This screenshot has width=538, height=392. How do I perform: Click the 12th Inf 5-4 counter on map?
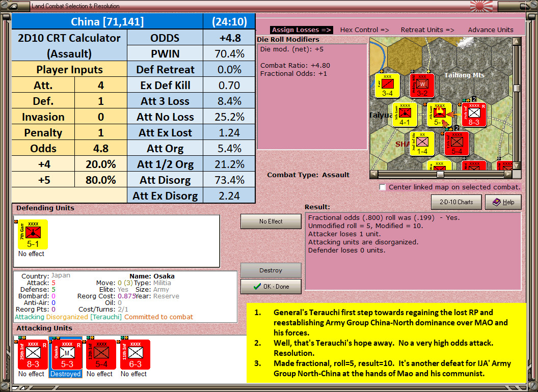coord(456,144)
